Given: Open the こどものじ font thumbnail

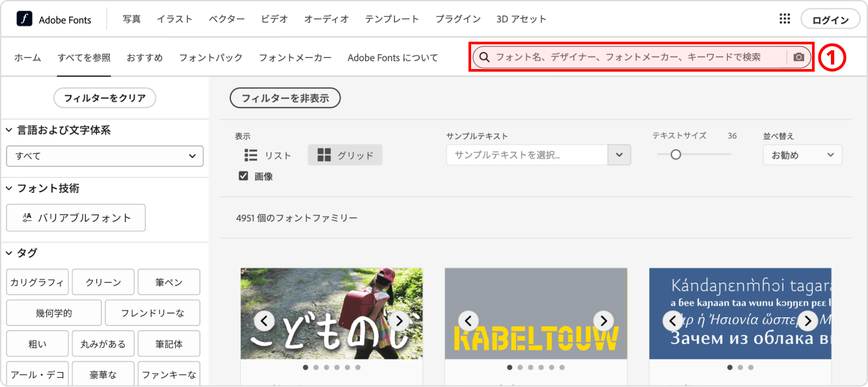Looking at the screenshot, I should (332, 313).
